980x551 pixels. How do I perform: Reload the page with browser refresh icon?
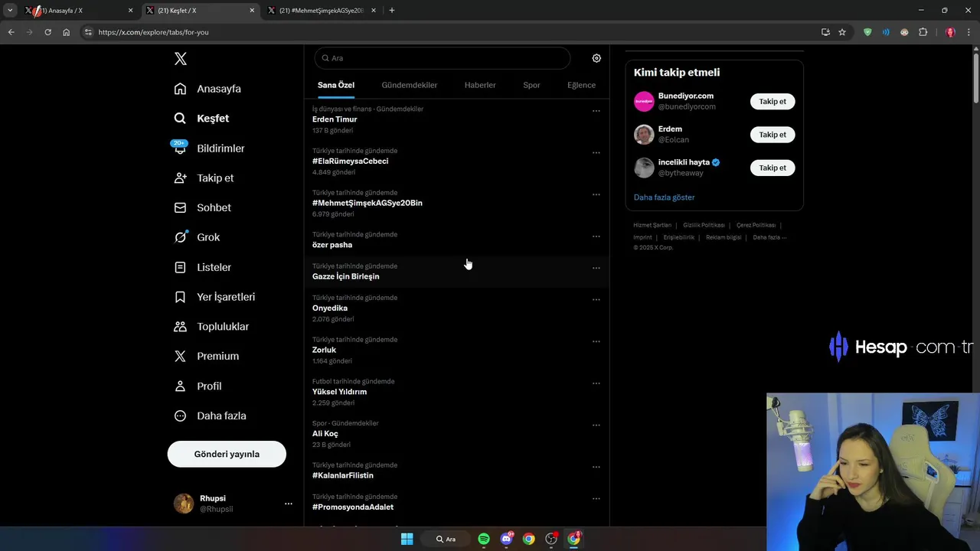point(47,32)
